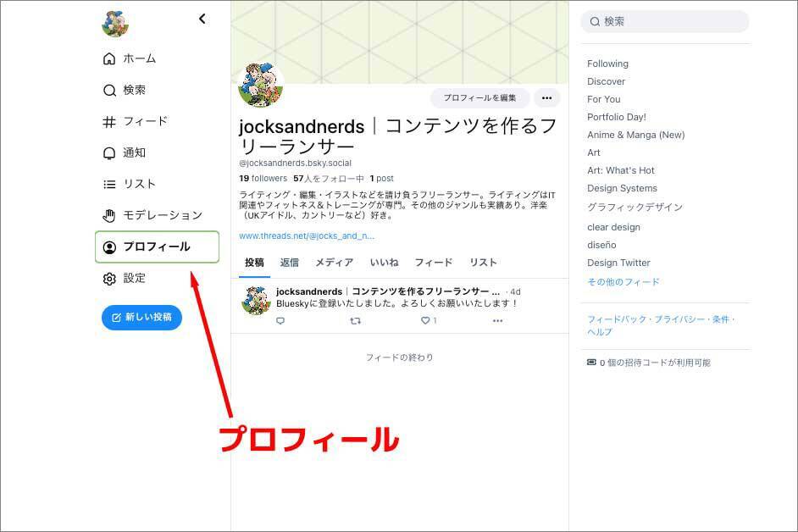Click the フィードバック feedback link
Screen dimensions: 798x532
617,319
